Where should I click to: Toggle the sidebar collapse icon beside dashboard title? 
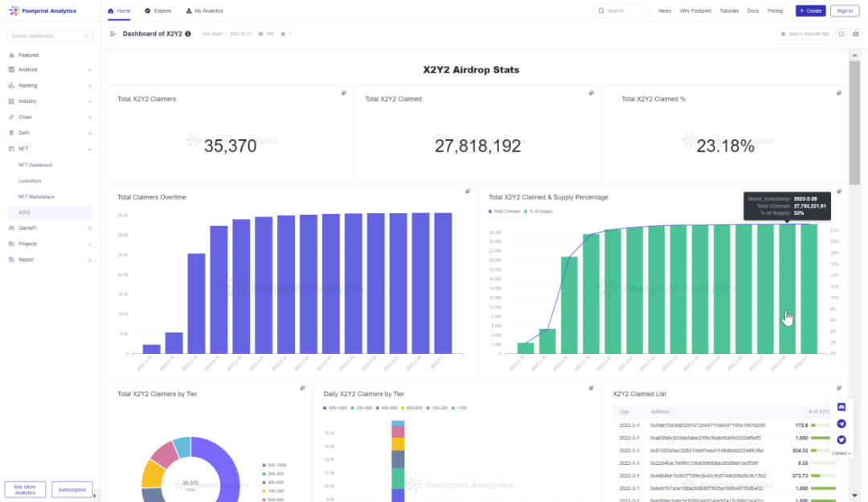[x=113, y=34]
